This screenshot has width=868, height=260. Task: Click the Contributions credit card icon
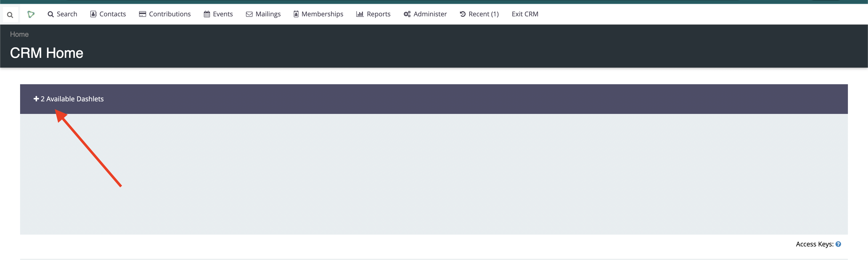pos(143,14)
